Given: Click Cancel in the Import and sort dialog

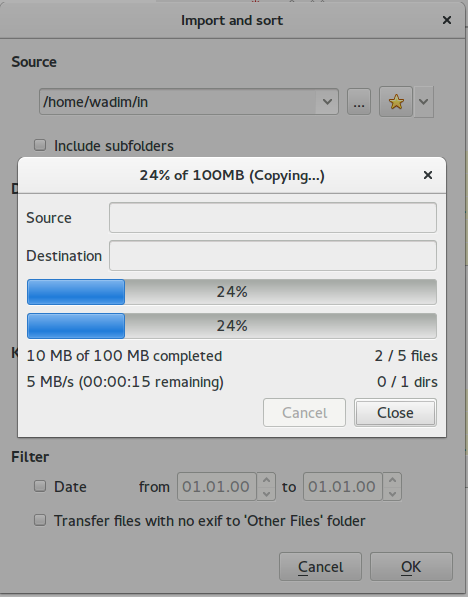Looking at the screenshot, I should 320,567.
